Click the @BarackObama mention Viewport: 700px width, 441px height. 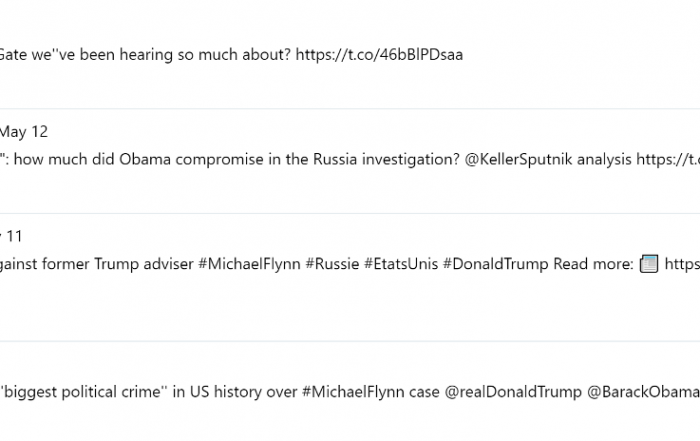pos(643,392)
